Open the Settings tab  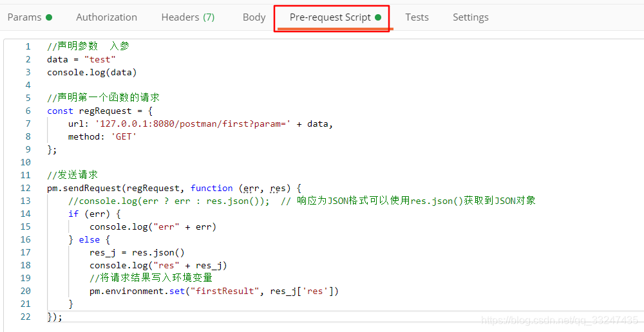click(x=470, y=17)
